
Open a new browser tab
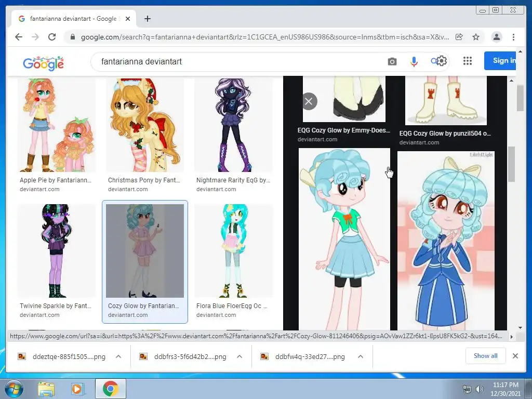point(147,19)
